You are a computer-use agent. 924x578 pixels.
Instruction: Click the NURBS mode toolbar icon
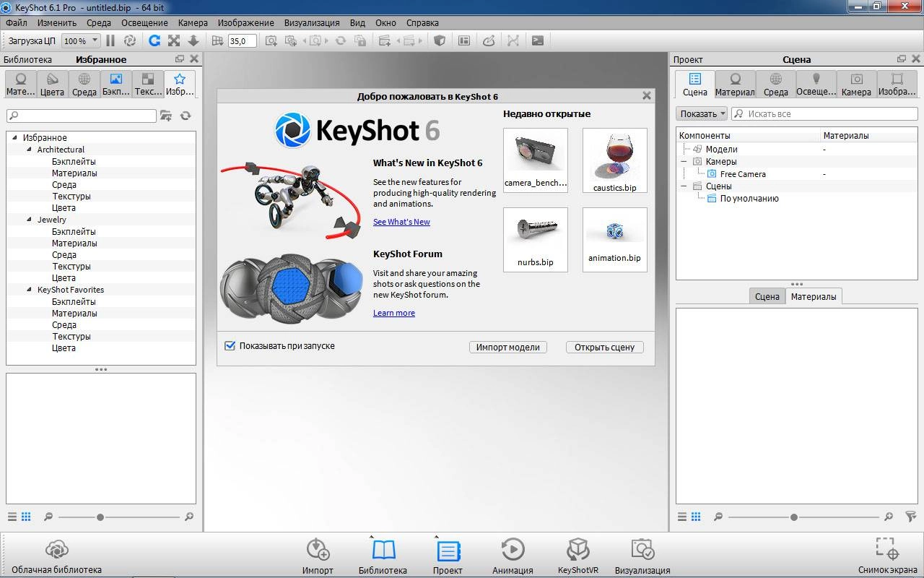point(513,41)
